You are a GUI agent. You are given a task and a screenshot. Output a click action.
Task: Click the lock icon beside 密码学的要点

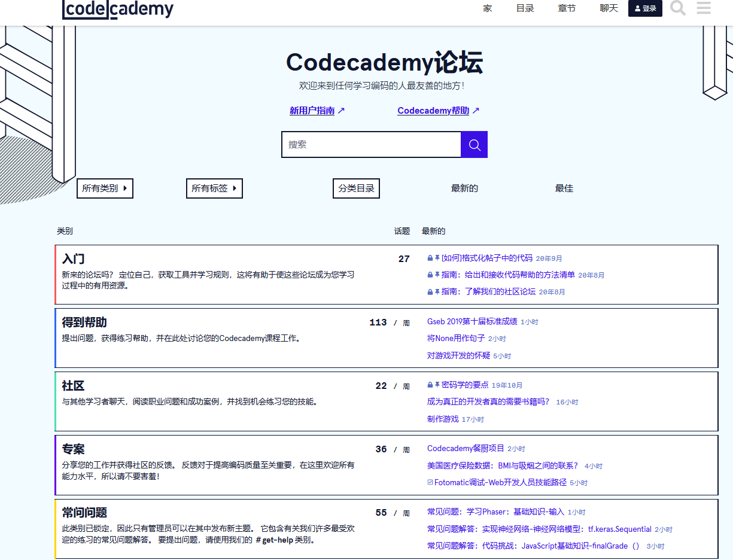tap(430, 385)
